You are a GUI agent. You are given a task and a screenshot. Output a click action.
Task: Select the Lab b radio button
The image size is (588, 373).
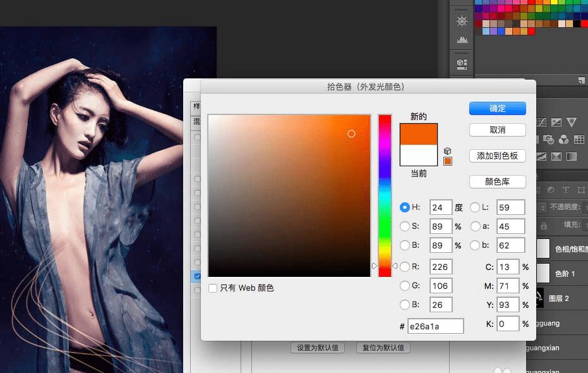click(x=475, y=245)
